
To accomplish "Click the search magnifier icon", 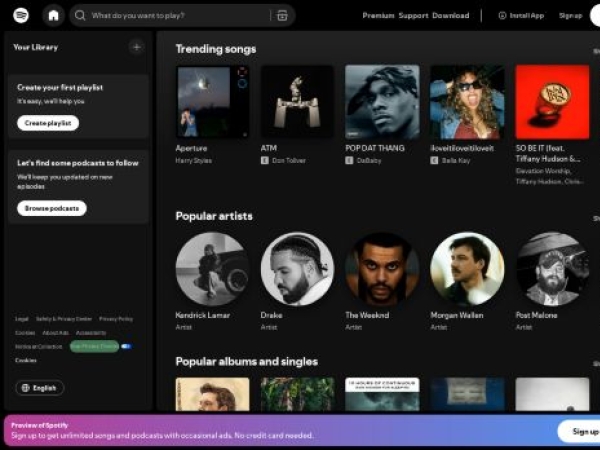I will pyautogui.click(x=80, y=15).
